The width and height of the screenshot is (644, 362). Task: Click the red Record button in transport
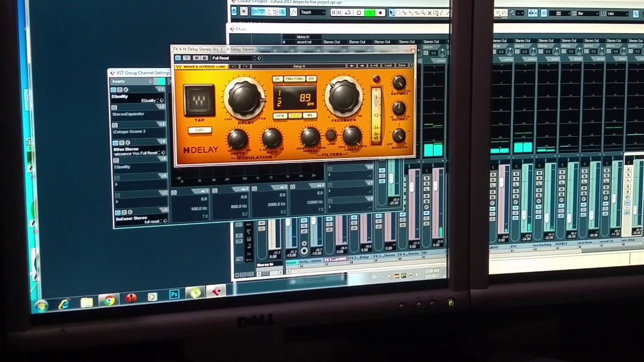tap(380, 13)
